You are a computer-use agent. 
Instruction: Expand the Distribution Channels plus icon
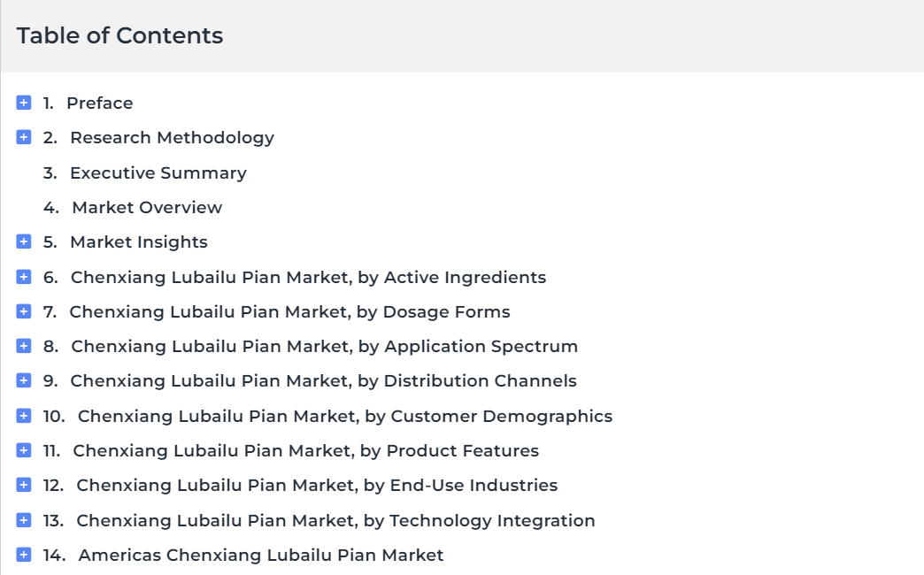24,380
